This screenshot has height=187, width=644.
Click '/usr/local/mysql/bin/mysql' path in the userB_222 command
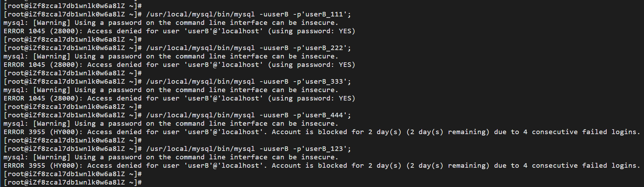(x=201, y=48)
